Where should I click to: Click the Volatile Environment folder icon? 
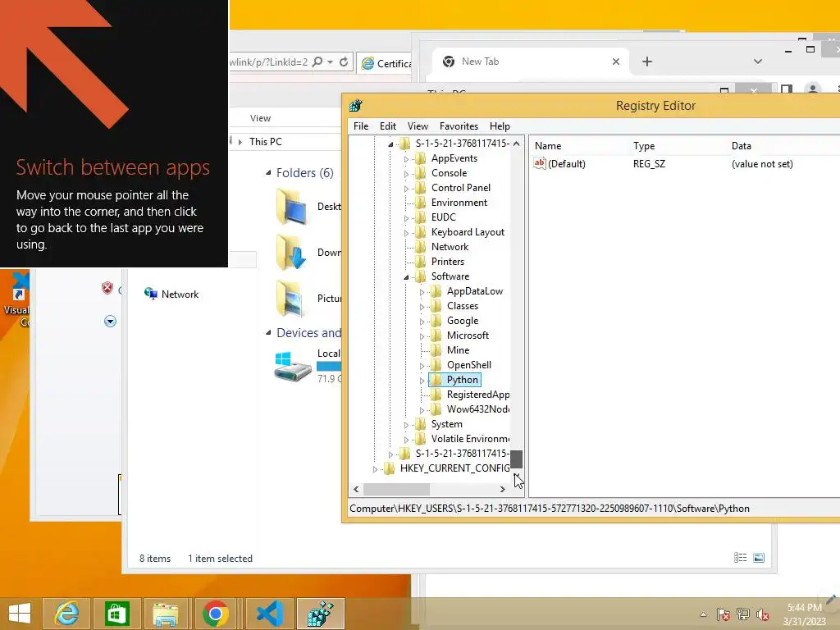(x=421, y=439)
